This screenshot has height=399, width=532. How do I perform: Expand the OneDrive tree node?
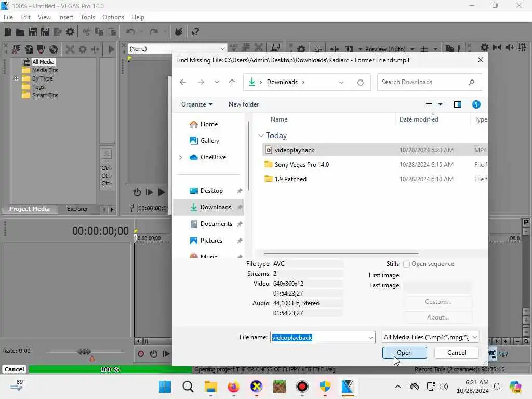pos(180,157)
